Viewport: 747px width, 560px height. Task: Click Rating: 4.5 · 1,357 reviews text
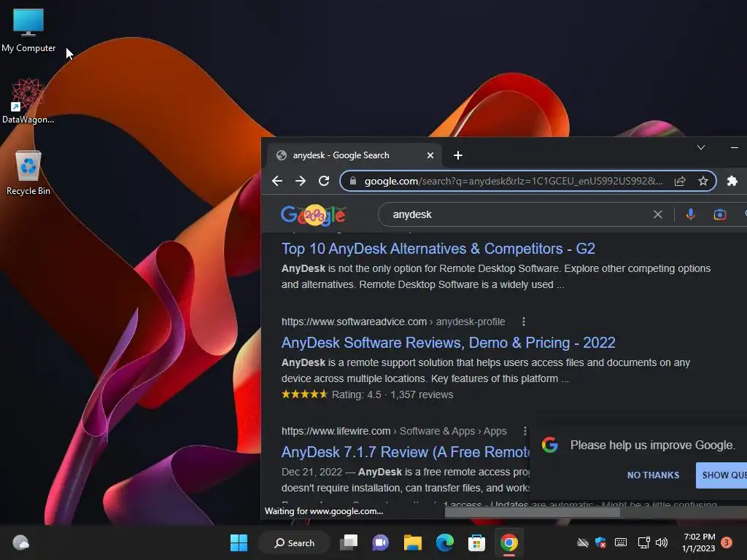(392, 394)
